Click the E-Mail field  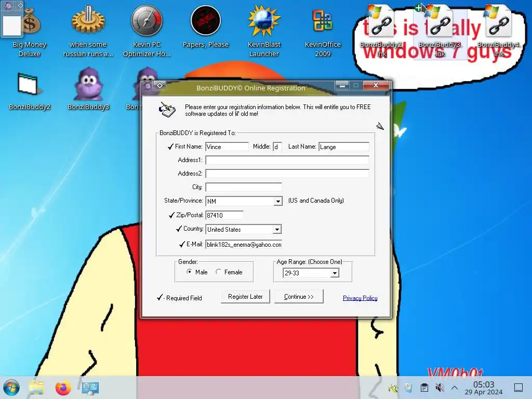click(244, 244)
